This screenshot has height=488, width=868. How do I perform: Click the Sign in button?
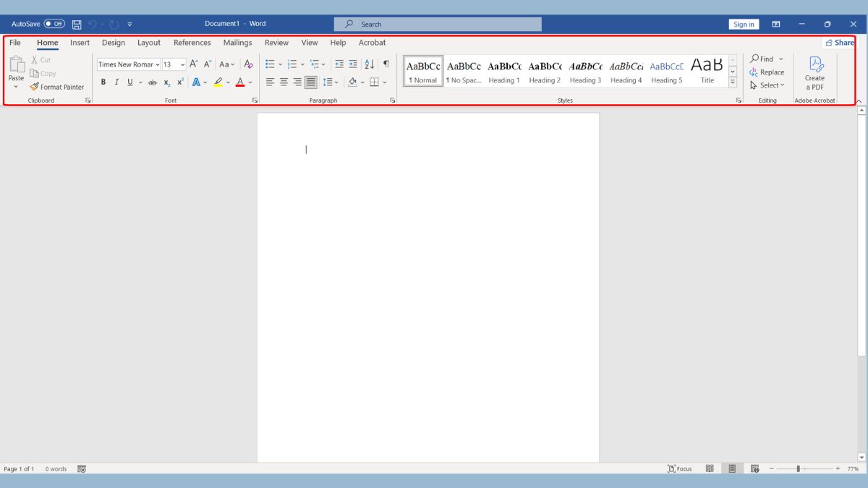pyautogui.click(x=744, y=24)
